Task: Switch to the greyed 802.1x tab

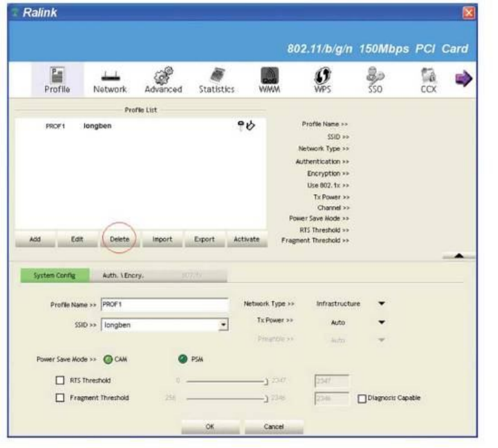Action: point(192,276)
